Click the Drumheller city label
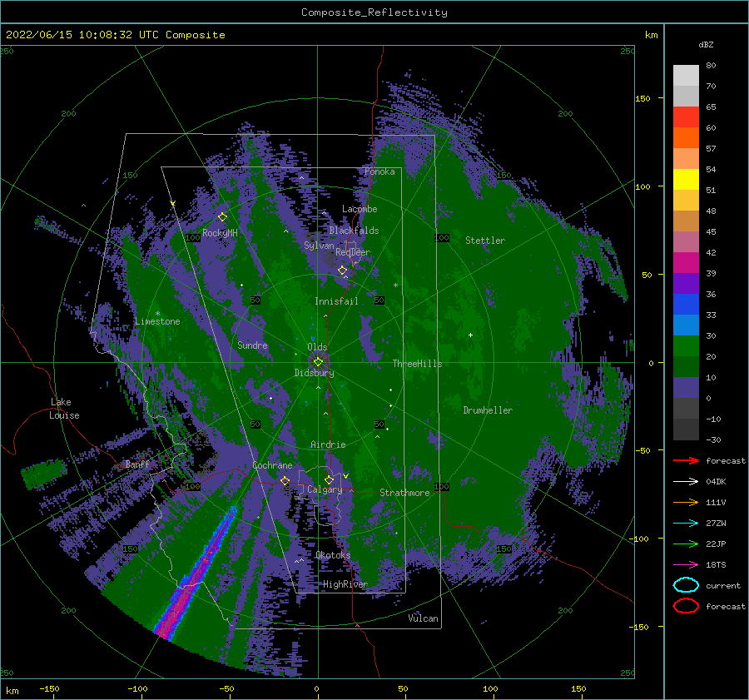This screenshot has height=700, width=749. [488, 410]
